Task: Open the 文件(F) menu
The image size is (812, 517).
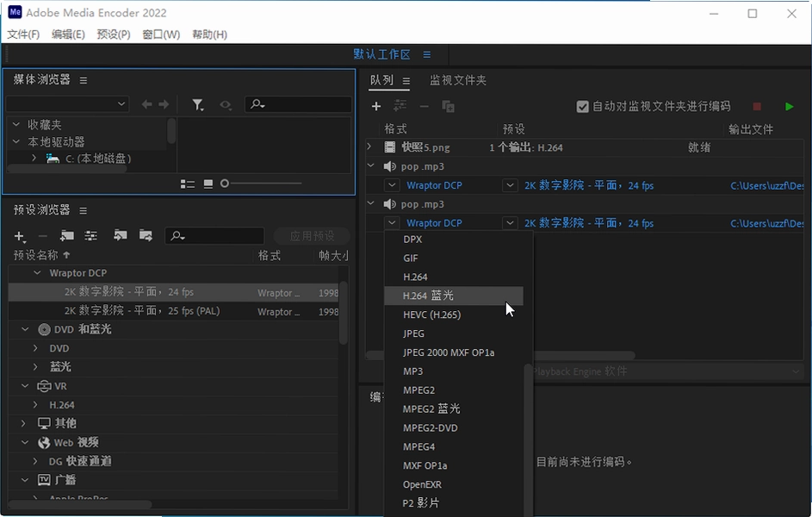Action: (23, 34)
